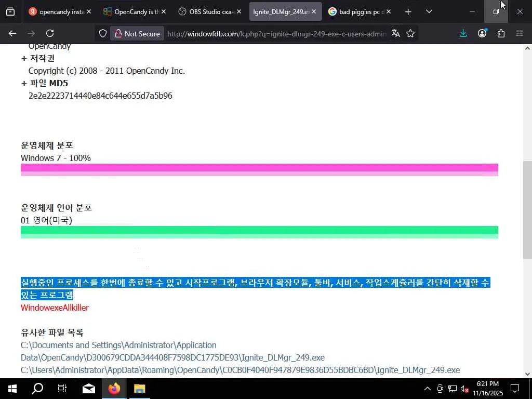Open Firefox View workspace icon

pyautogui.click(x=10, y=11)
